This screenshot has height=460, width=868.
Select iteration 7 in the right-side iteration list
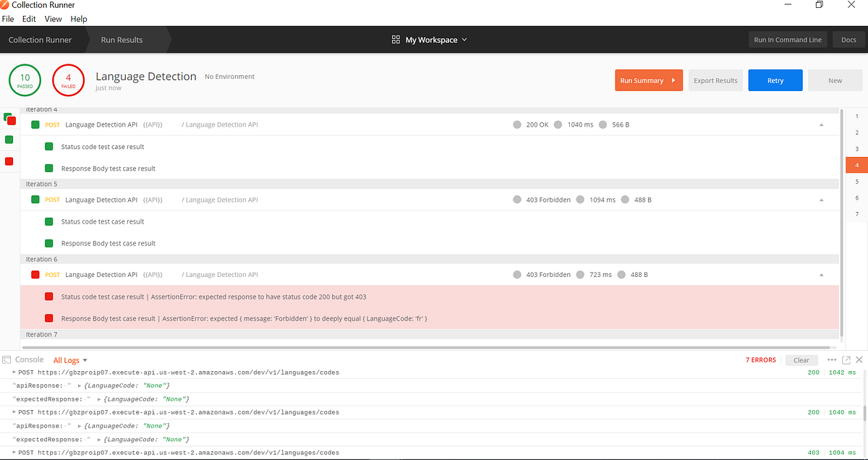(x=856, y=213)
